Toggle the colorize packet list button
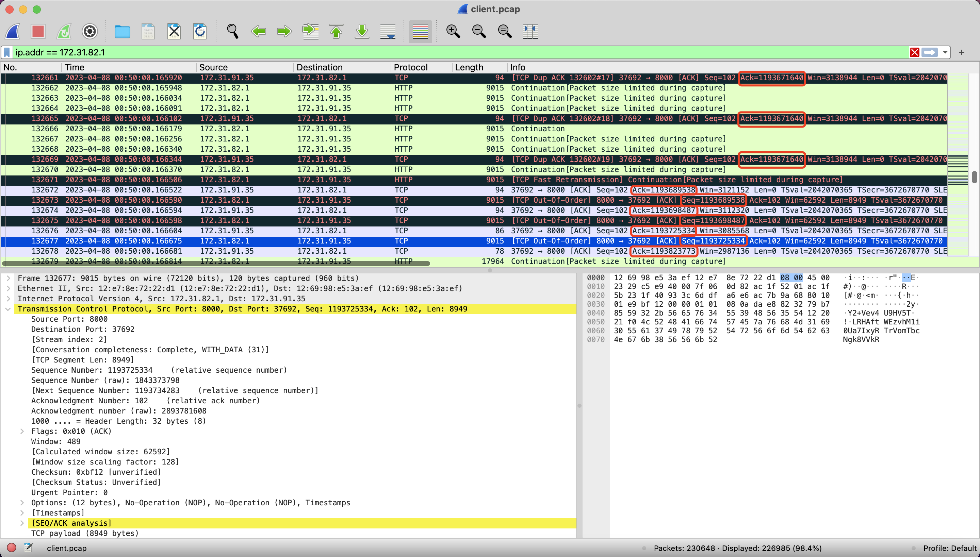Screen dimensions: 980x557 click(420, 31)
